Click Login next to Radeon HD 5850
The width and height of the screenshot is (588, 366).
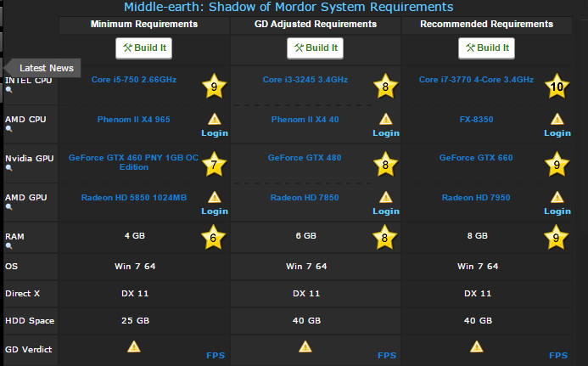(215, 211)
